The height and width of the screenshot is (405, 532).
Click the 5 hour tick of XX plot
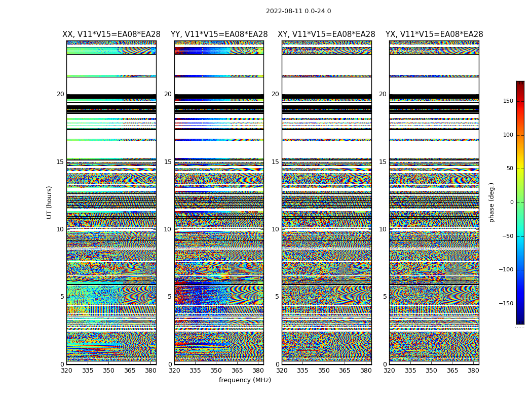[x=62, y=297]
